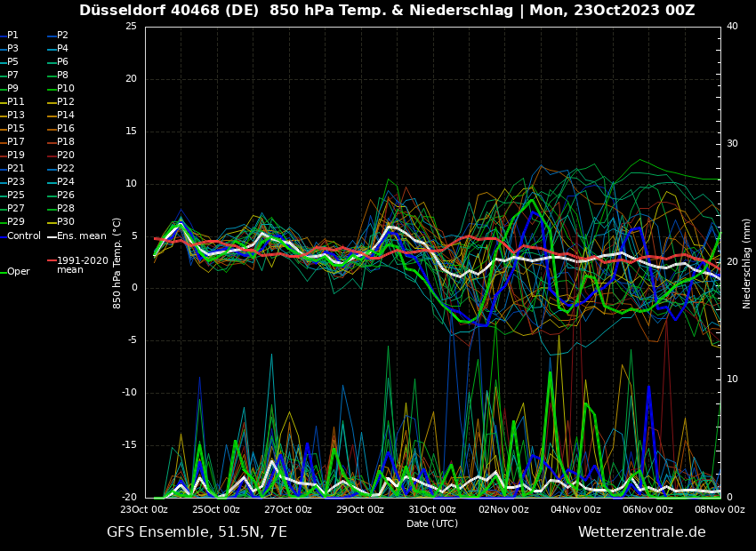
Task: Click the P30 legend label
Action: [x=66, y=222]
